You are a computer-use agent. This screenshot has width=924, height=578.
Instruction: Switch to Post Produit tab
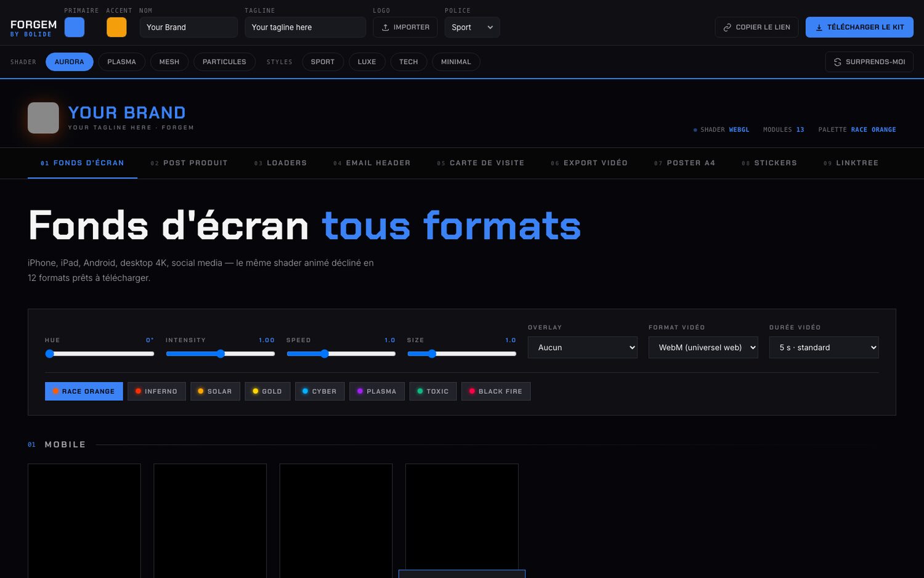[x=189, y=163]
